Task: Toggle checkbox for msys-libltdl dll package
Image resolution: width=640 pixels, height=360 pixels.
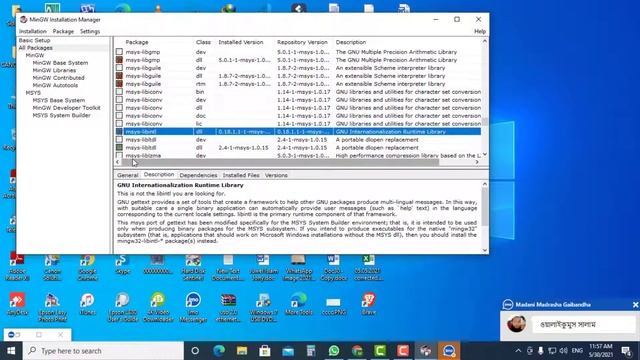Action: 119,147
